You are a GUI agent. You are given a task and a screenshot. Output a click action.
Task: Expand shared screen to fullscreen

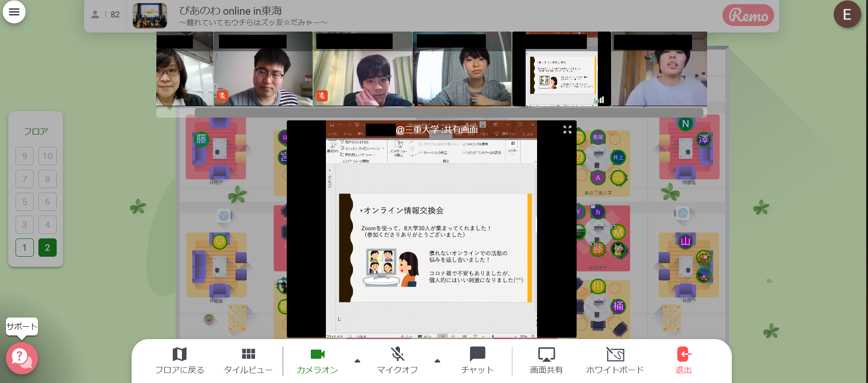(x=567, y=129)
